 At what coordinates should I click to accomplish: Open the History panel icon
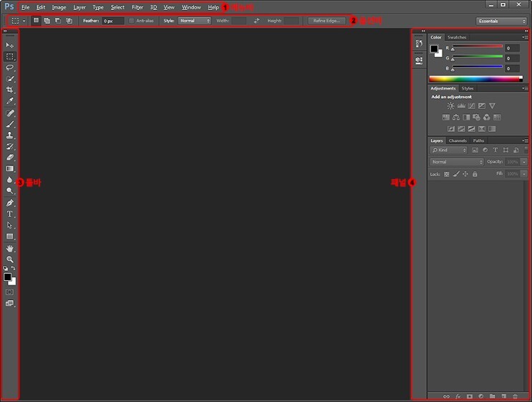pos(419,44)
